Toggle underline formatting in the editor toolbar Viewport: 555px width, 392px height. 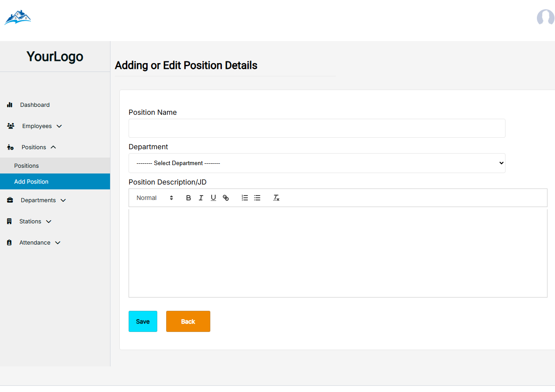coord(213,198)
